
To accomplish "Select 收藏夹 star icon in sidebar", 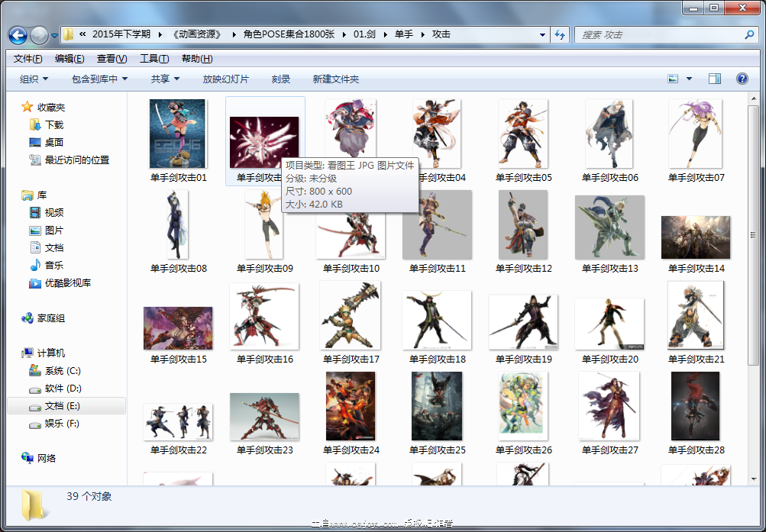I will [27, 107].
